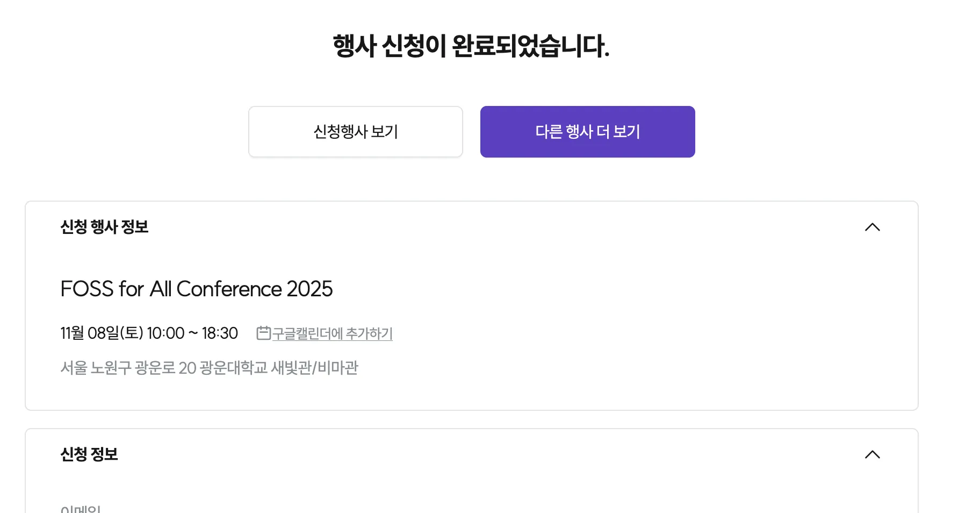Click the word FOSS in the event title

coord(87,289)
